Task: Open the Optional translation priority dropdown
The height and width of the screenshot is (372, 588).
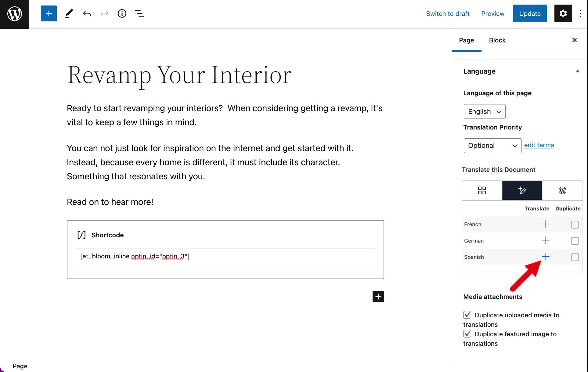Action: (x=492, y=146)
